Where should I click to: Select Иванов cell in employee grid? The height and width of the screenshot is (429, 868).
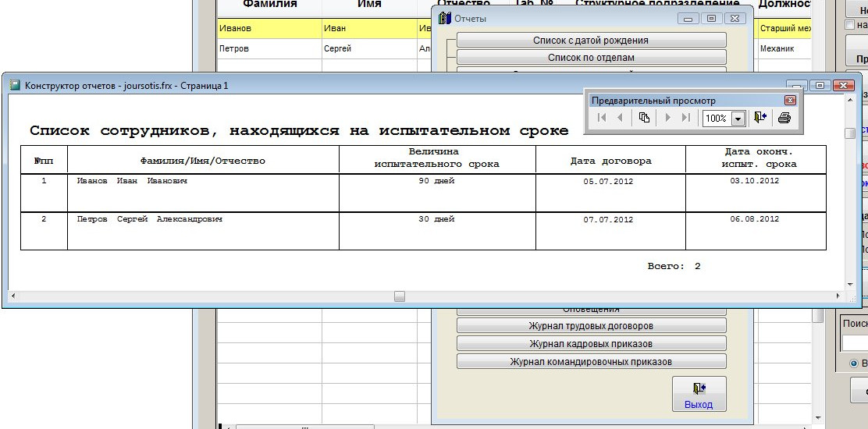pos(269,28)
